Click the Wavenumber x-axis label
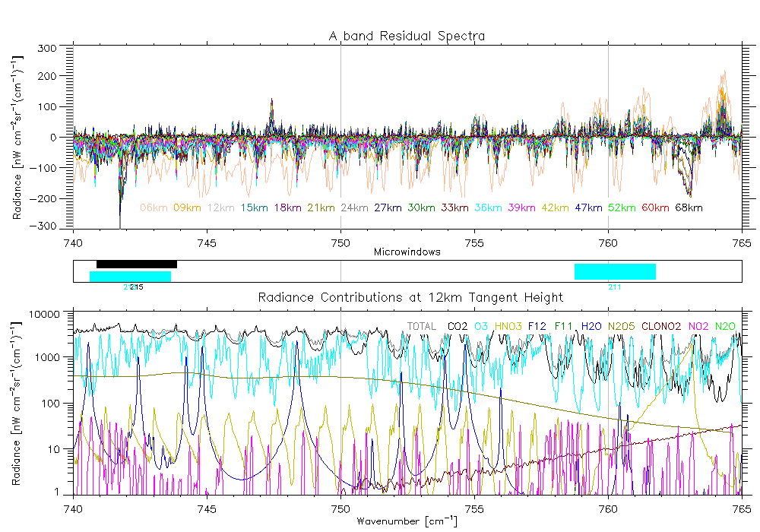The image size is (760, 532). pos(407,521)
